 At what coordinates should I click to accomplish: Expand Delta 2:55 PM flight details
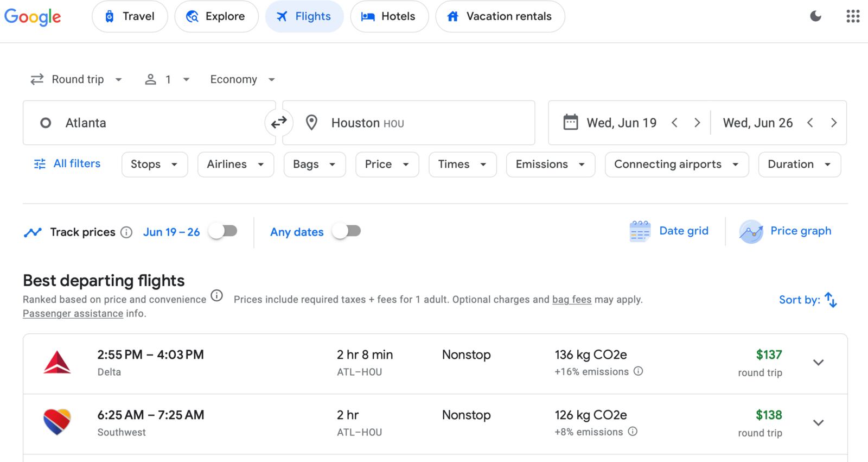[819, 363]
